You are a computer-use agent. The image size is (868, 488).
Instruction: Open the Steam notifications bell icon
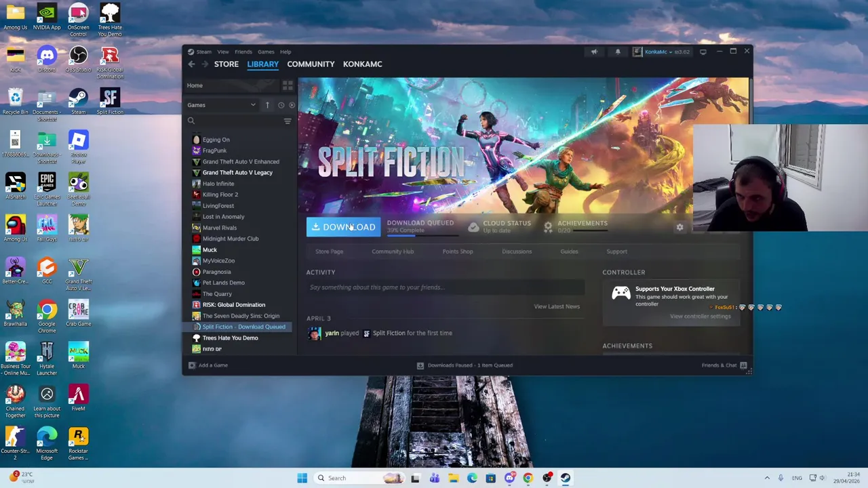[x=618, y=52]
